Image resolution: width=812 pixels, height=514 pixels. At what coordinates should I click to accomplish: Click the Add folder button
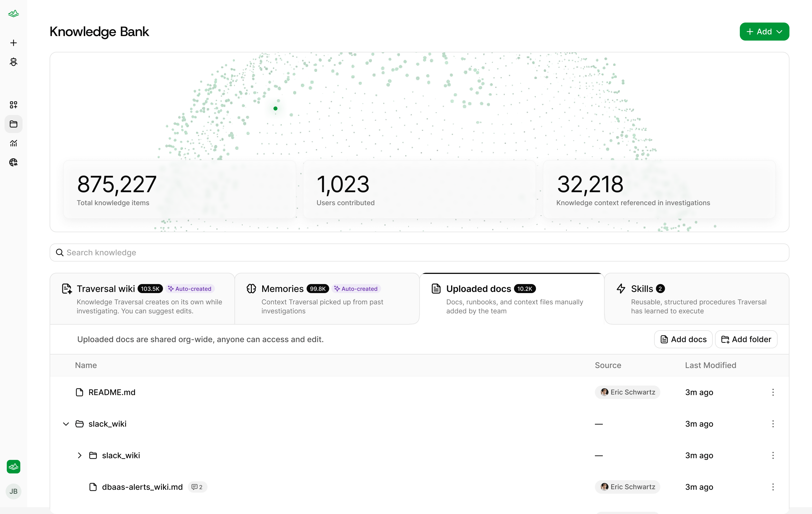(x=746, y=339)
